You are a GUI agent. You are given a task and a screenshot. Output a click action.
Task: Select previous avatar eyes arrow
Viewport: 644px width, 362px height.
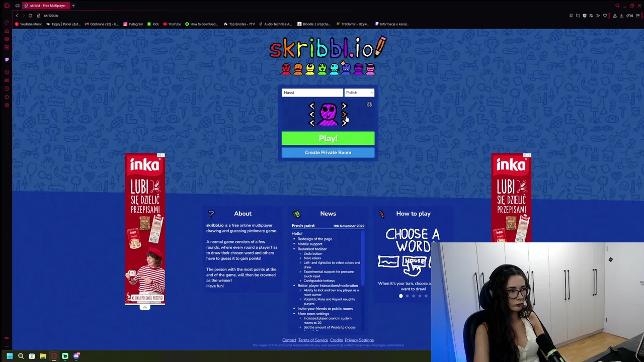[x=312, y=106]
